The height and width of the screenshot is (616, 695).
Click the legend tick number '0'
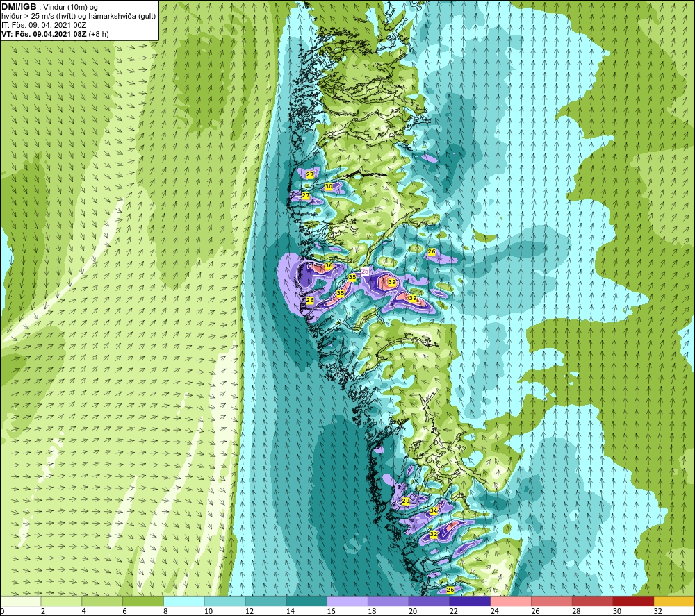pyautogui.click(x=2, y=611)
